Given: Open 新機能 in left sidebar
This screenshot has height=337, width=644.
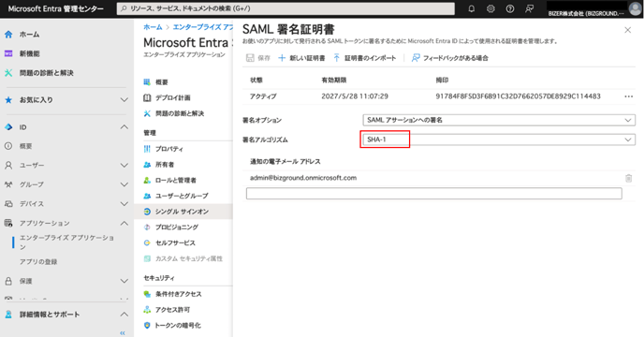Looking at the screenshot, I should (30, 53).
